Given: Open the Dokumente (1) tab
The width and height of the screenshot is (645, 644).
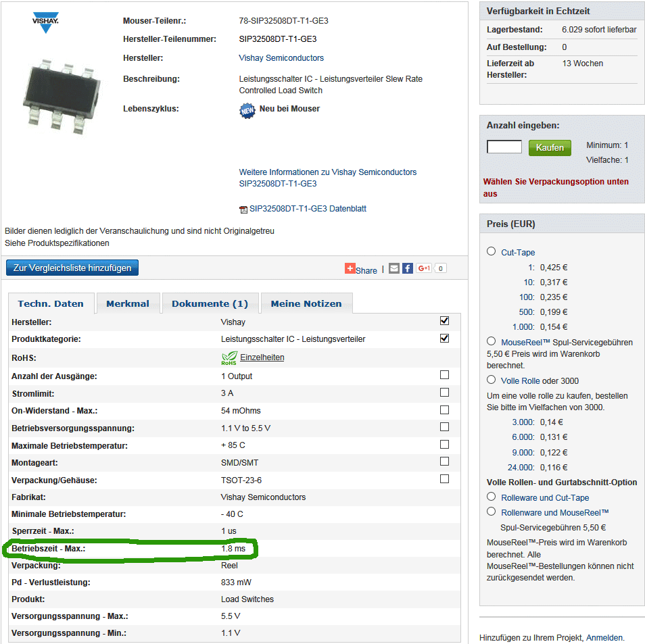Looking at the screenshot, I should [210, 303].
